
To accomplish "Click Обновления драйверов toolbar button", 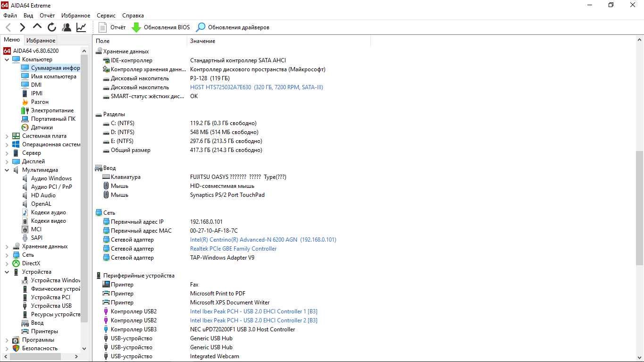I will tap(233, 27).
